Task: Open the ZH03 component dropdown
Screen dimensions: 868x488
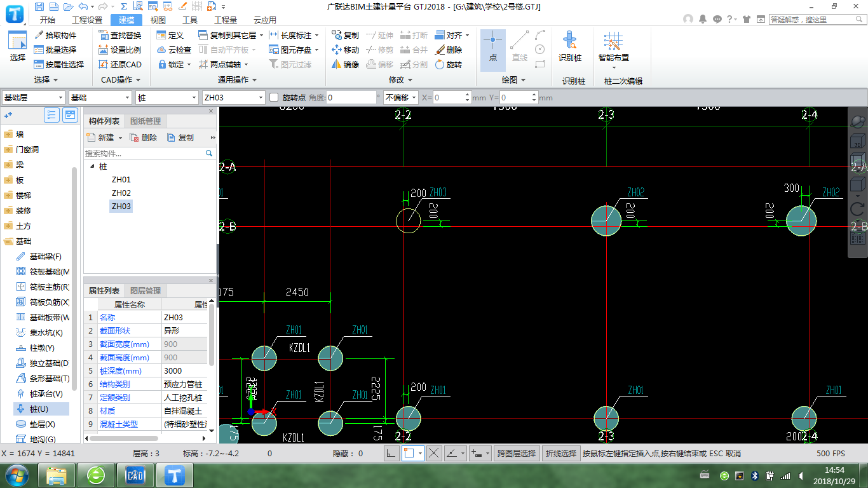Action: point(233,97)
